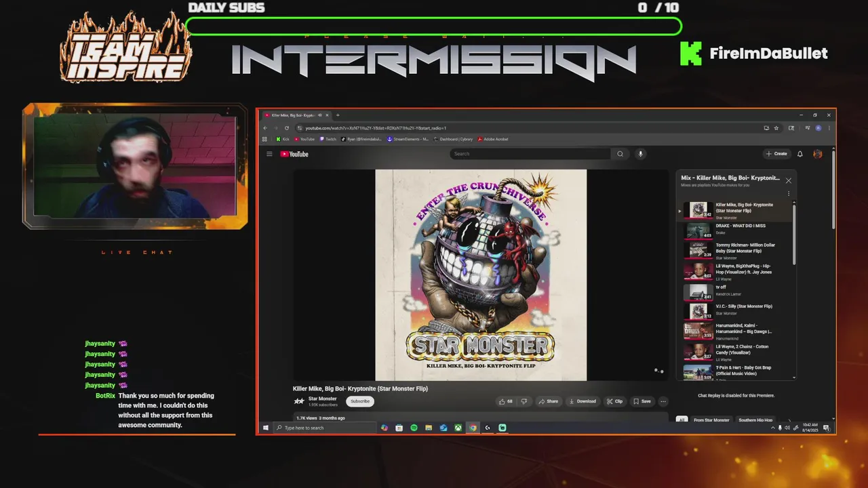Open the Kick bookmark
The width and height of the screenshot is (868, 488).
[283, 139]
